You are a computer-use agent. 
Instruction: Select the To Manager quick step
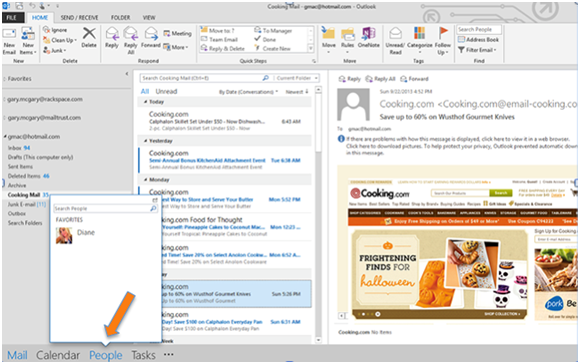tap(273, 30)
